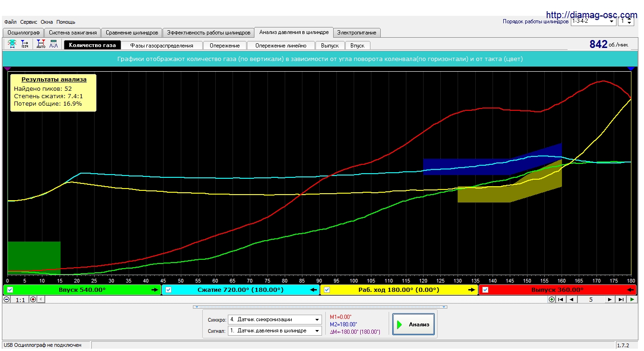
Task: Open the Сервис menu
Action: click(x=29, y=22)
